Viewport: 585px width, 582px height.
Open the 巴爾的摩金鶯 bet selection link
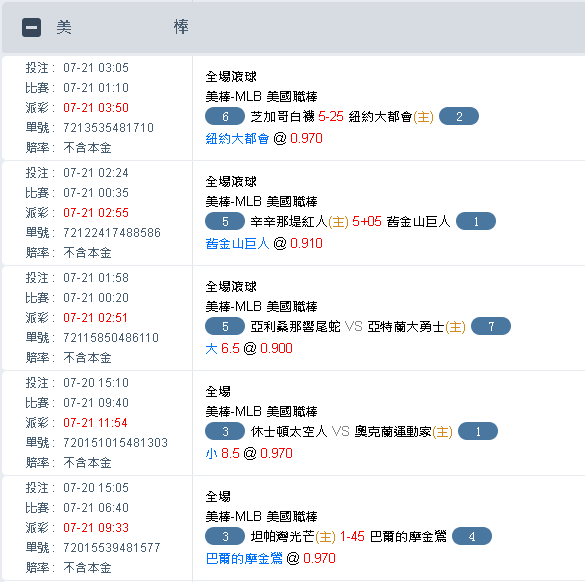click(244, 558)
